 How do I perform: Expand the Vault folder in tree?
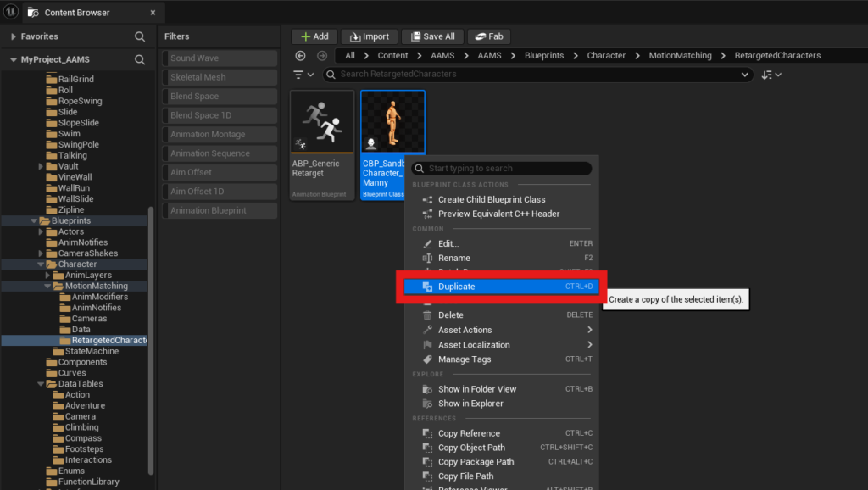[x=41, y=167]
